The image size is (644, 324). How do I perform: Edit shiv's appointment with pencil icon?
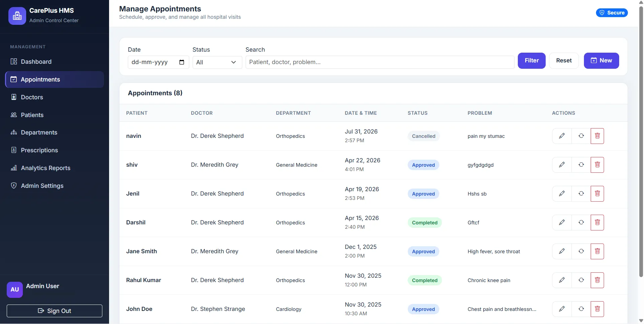[x=562, y=165]
